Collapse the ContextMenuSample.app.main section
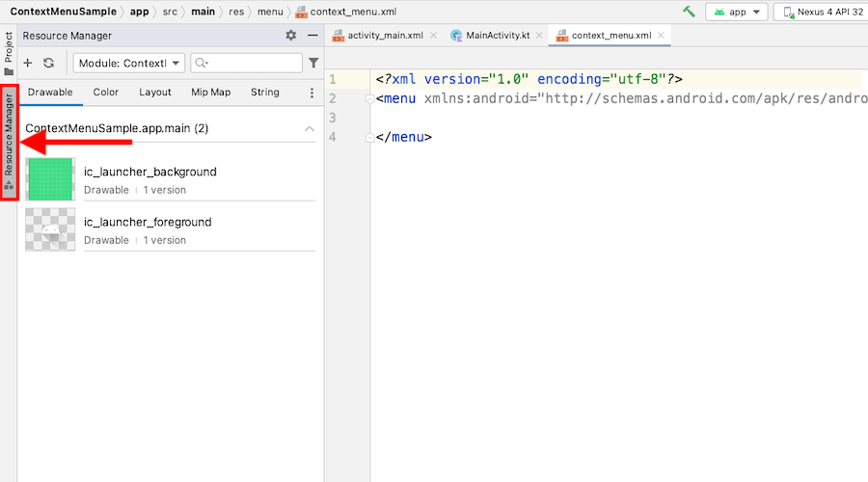The image size is (868, 482). click(309, 128)
